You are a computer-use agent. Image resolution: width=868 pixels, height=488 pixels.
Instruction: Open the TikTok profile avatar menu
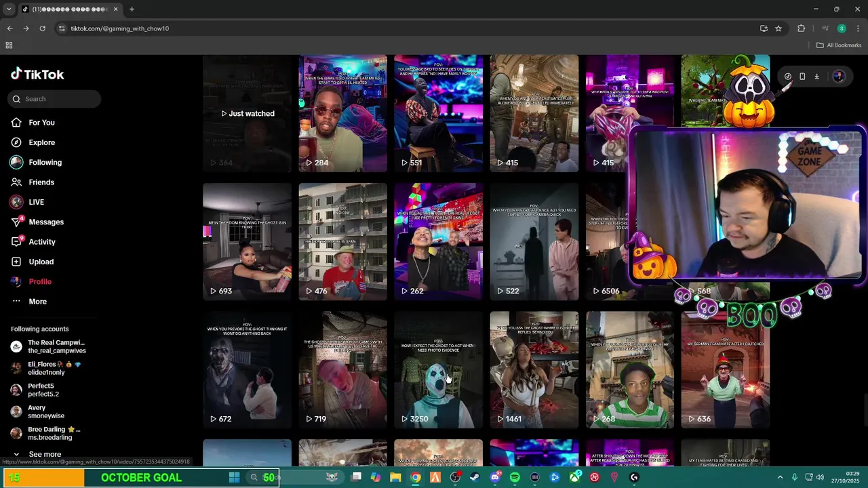point(839,77)
